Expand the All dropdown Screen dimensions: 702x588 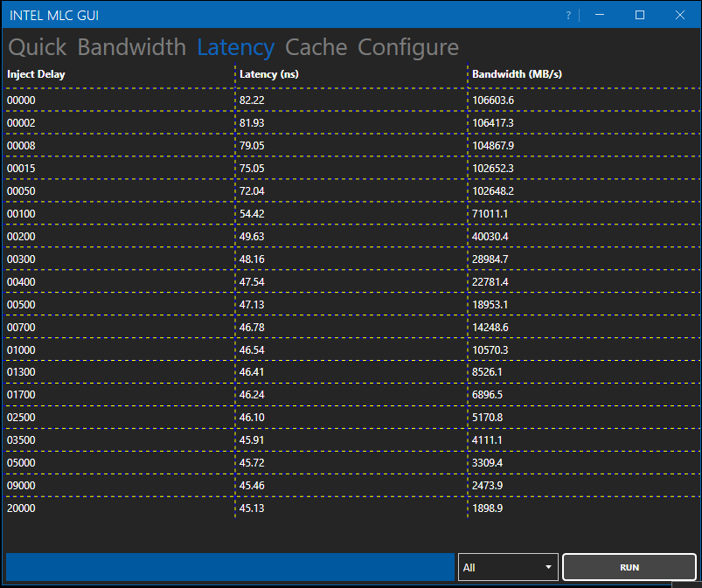coord(508,567)
